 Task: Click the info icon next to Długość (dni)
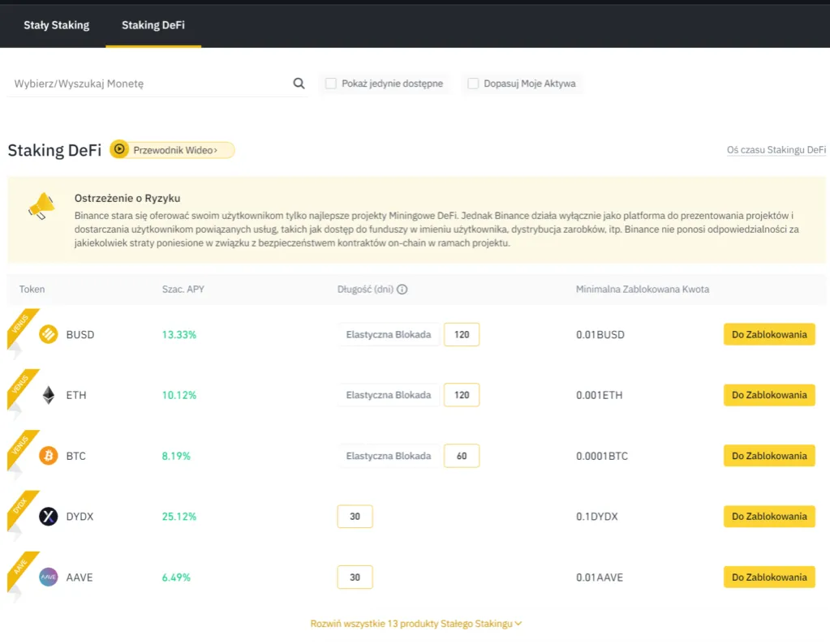point(402,290)
